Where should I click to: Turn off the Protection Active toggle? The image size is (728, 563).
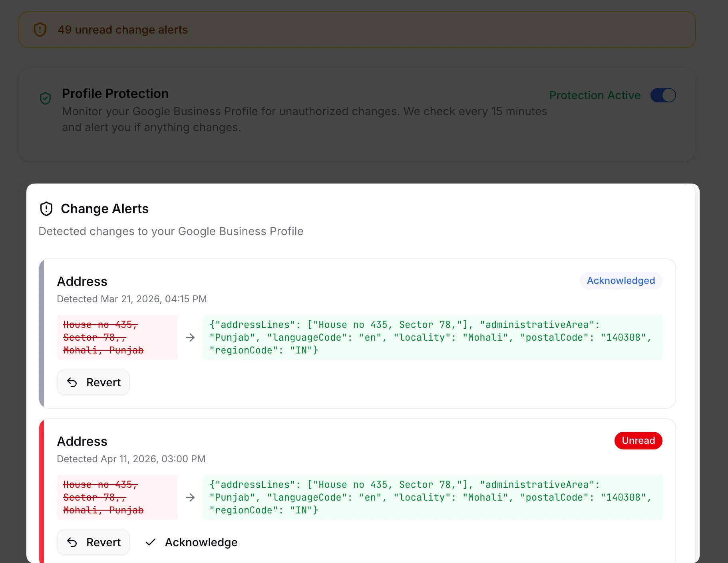tap(663, 95)
